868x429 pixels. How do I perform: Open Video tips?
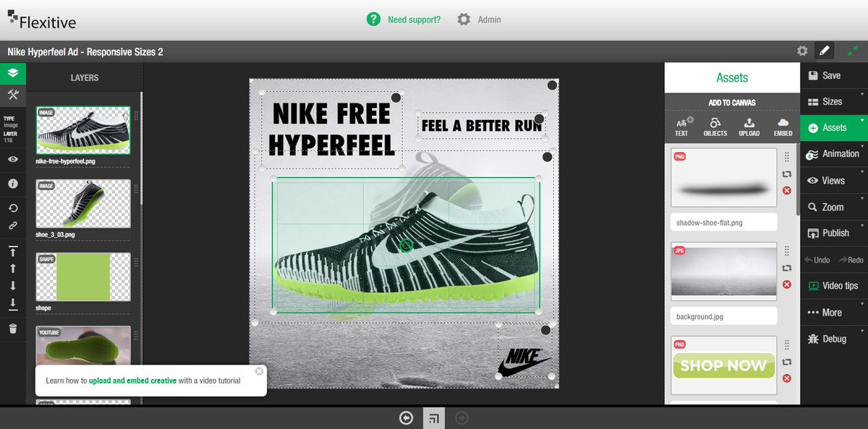[x=833, y=286]
